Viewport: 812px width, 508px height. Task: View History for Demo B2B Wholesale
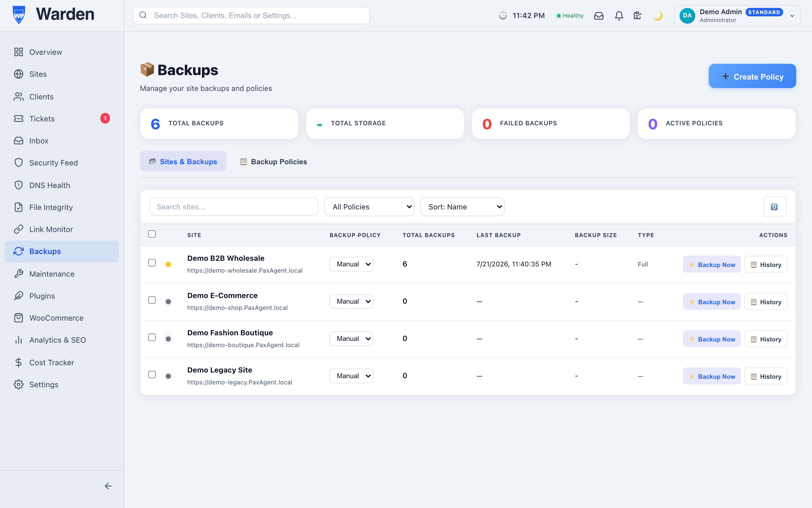pyautogui.click(x=766, y=264)
